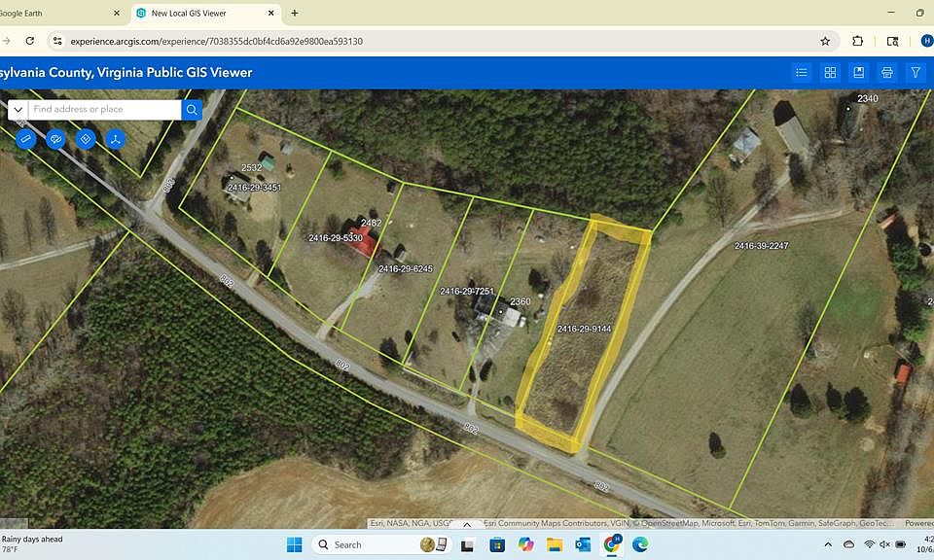View site information icon in address bar
The width and height of the screenshot is (934, 560).
[57, 41]
